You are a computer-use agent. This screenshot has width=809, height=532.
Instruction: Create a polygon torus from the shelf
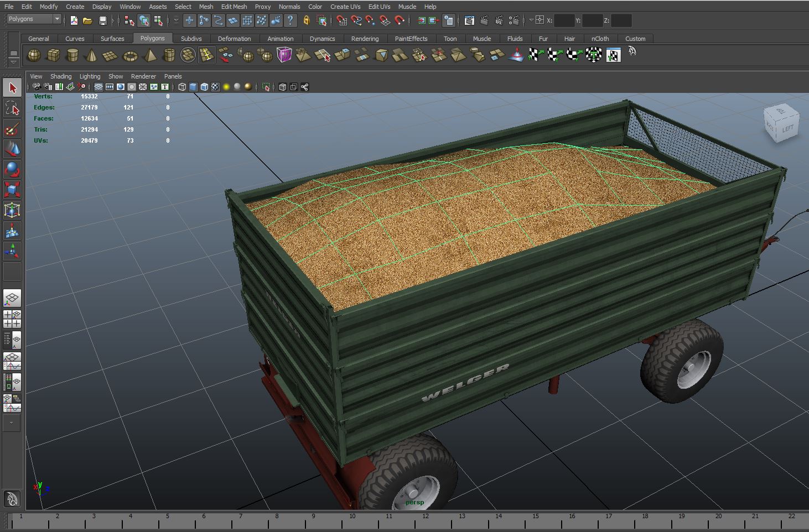(x=130, y=55)
